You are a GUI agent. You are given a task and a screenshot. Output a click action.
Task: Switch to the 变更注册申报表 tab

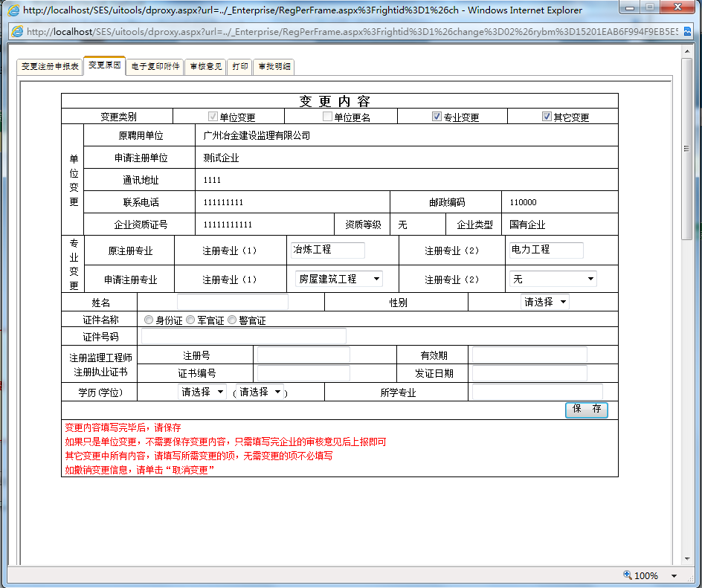(x=49, y=67)
